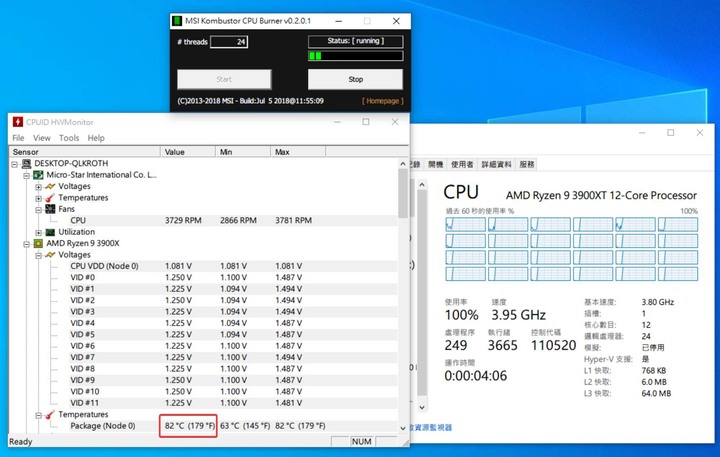The width and height of the screenshot is (720, 457).
Task: Click the Status running indicator box
Action: (355, 41)
